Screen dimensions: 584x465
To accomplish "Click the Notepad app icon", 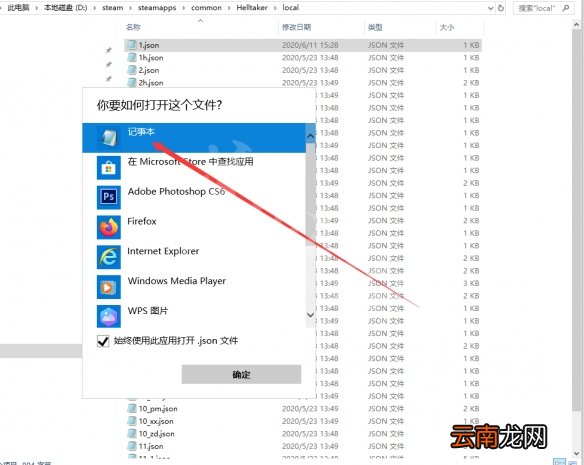I will 109,137.
